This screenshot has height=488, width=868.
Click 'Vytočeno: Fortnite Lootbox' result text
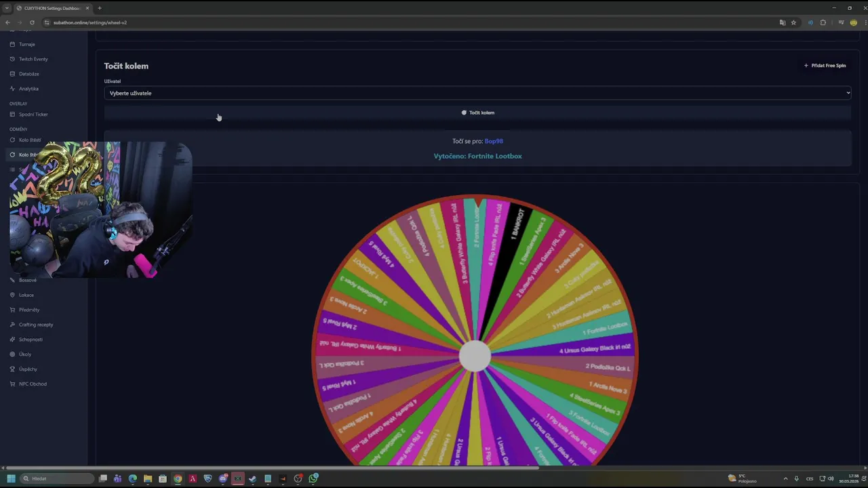click(x=477, y=156)
